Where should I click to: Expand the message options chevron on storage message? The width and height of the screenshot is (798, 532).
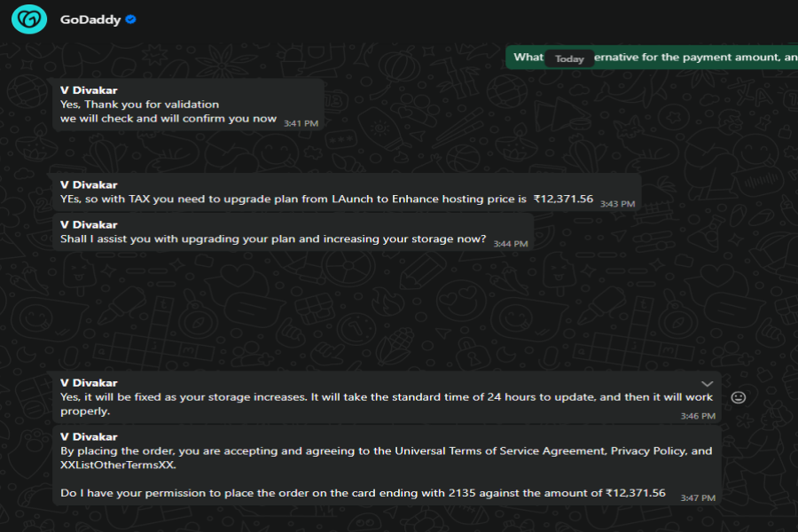click(707, 384)
